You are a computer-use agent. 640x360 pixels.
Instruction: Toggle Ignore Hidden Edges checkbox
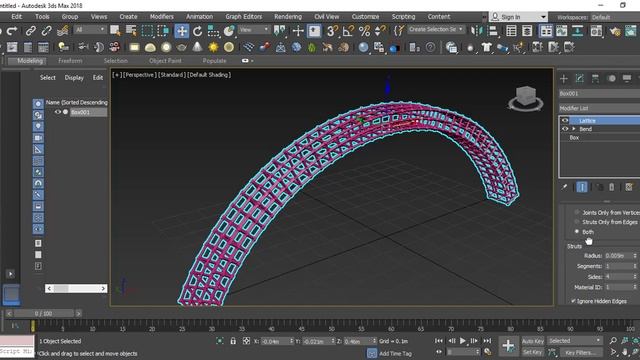click(573, 301)
